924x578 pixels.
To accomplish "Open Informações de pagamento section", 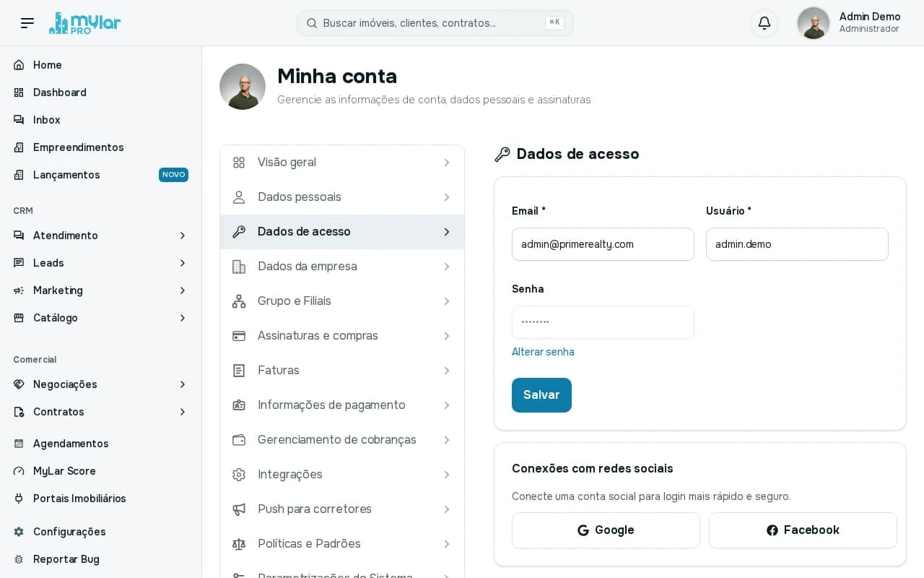I will pyautogui.click(x=342, y=405).
